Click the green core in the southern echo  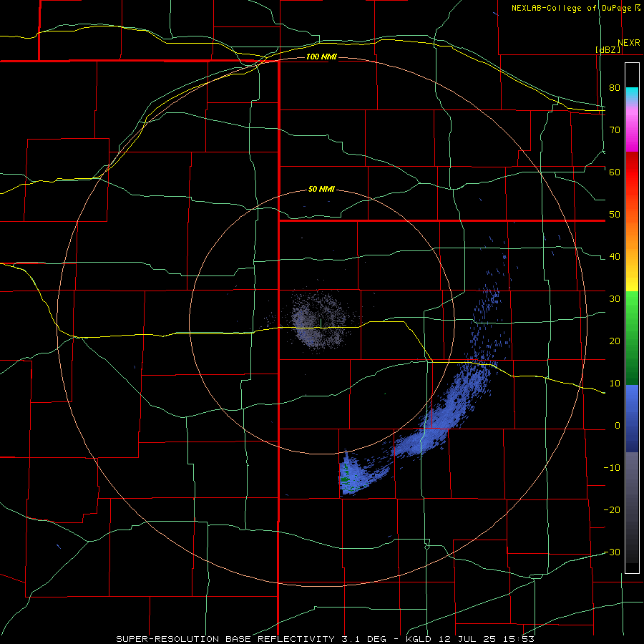tap(345, 474)
